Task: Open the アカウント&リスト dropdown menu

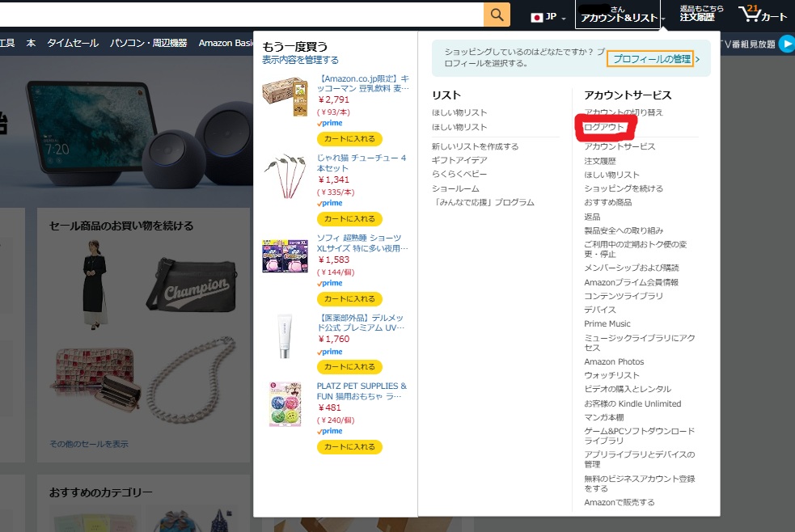Action: (620, 15)
